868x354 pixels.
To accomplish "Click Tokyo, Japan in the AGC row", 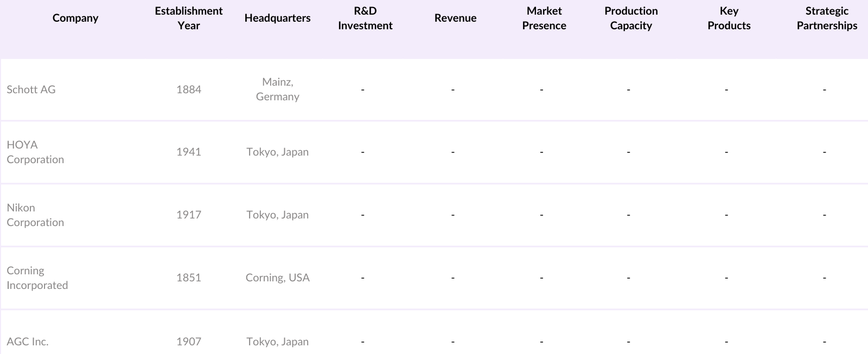I will coord(277,342).
